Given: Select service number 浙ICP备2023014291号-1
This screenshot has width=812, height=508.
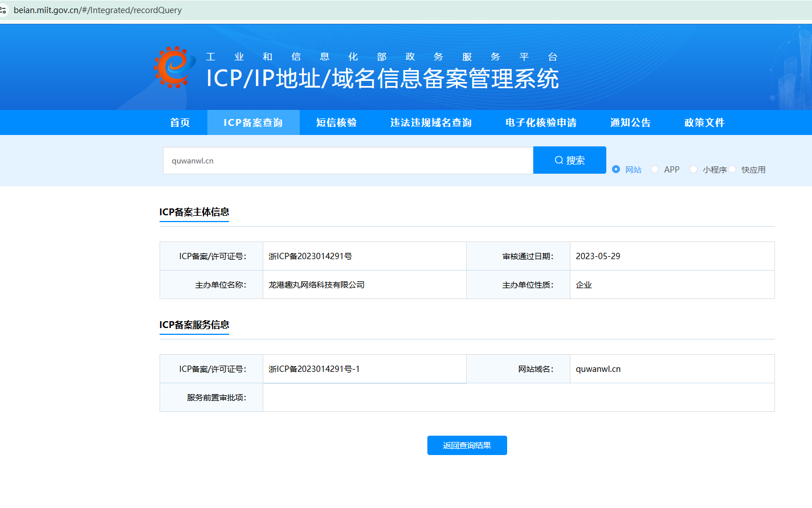Looking at the screenshot, I should (315, 369).
